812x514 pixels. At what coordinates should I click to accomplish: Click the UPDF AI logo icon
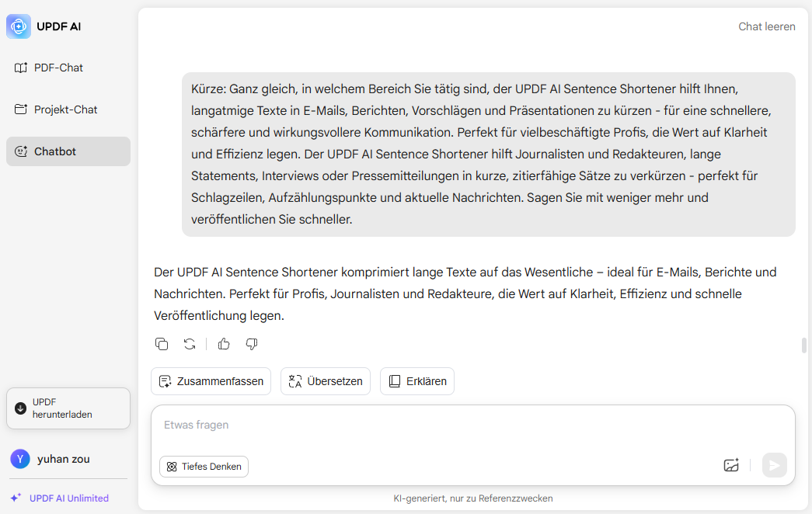tap(19, 26)
